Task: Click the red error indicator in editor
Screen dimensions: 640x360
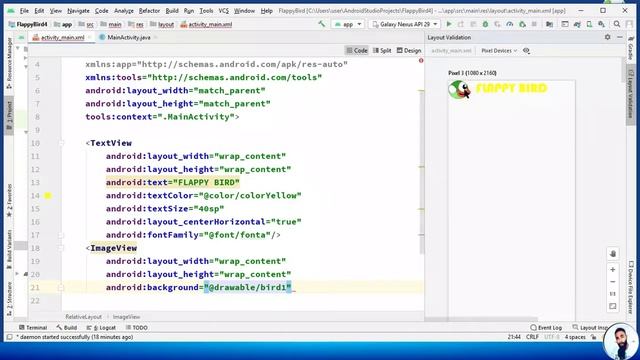Action: [x=421, y=60]
